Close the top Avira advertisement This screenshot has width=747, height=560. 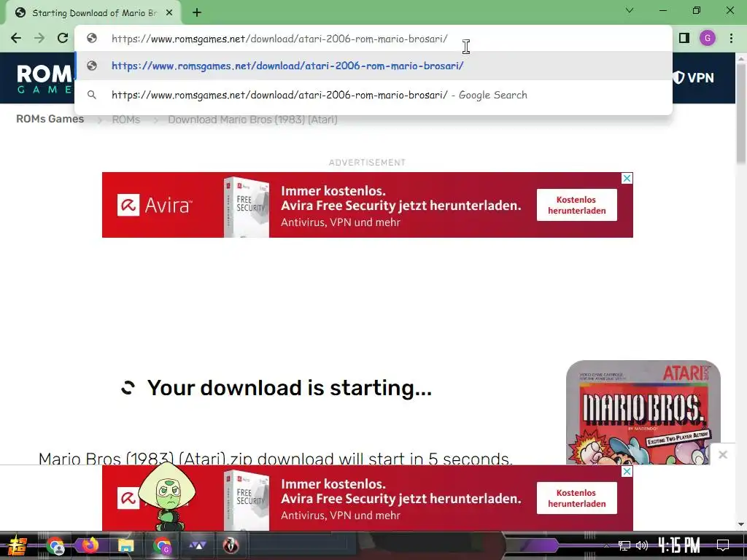[x=627, y=178]
